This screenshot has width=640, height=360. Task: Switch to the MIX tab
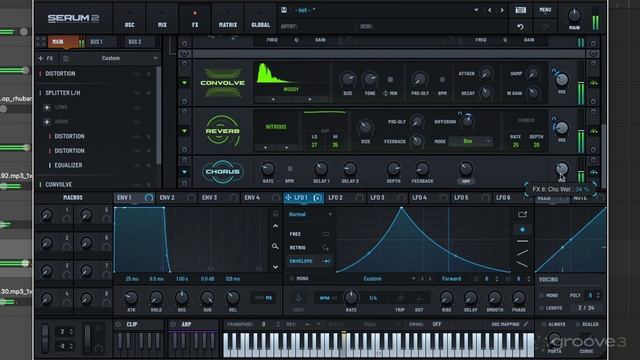click(x=162, y=18)
